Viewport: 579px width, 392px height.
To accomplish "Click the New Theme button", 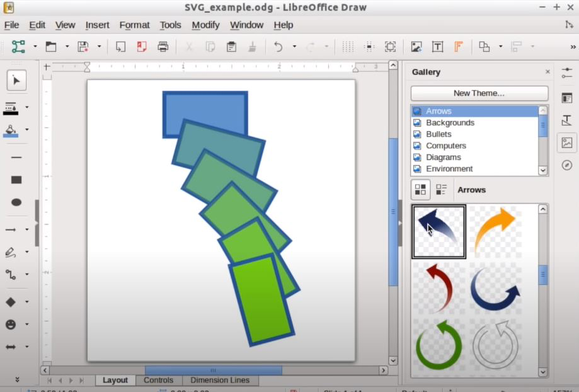I will pos(479,93).
